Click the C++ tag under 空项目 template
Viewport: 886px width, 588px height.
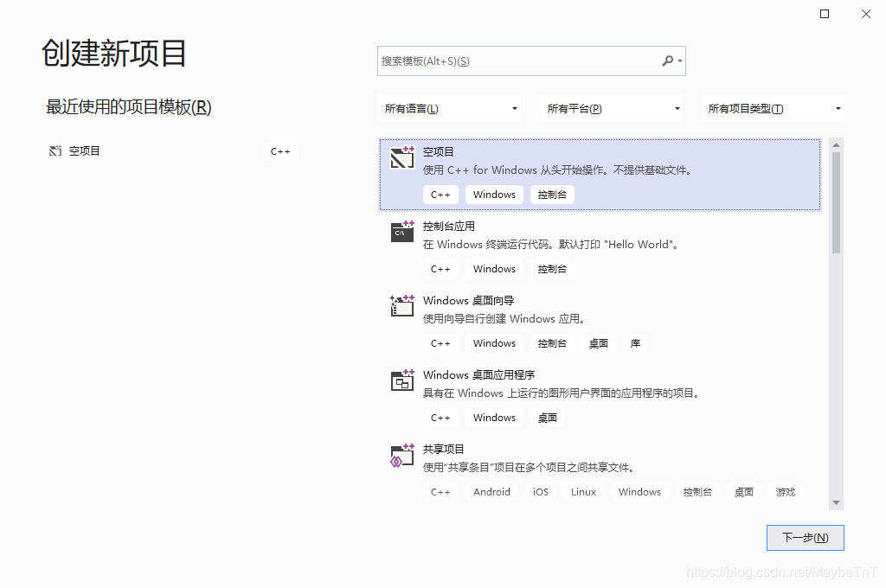point(440,195)
